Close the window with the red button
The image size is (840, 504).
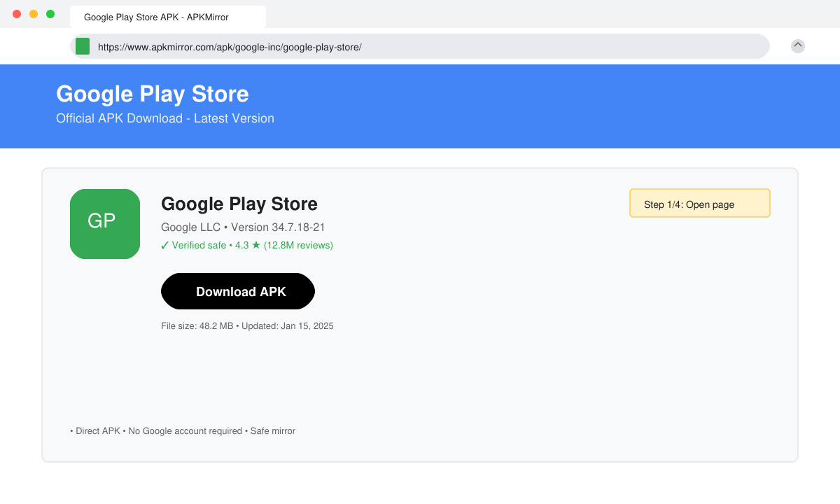click(x=17, y=14)
